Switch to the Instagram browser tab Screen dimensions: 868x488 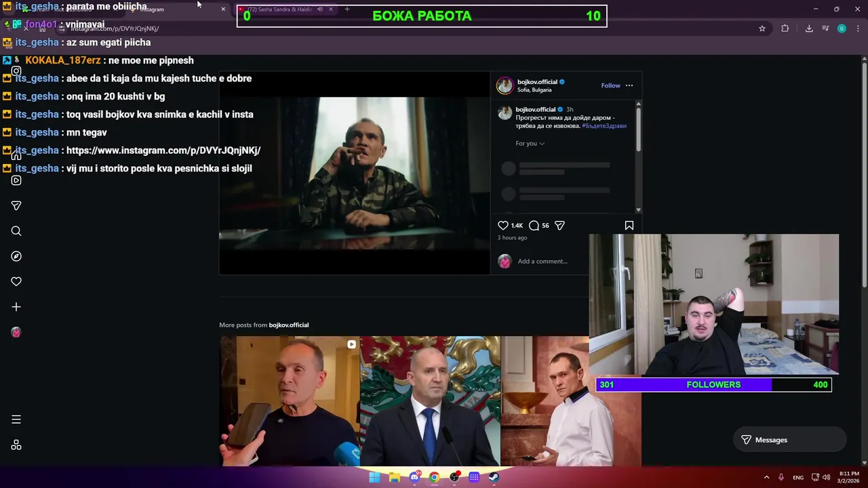[178, 9]
